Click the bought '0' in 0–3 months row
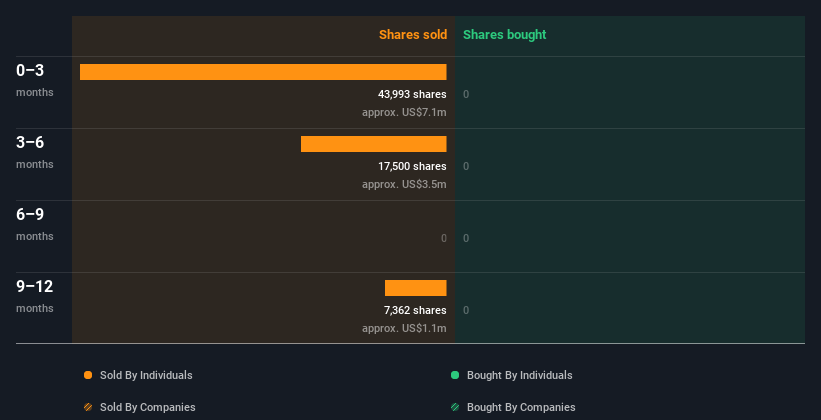The image size is (821, 420). (466, 94)
